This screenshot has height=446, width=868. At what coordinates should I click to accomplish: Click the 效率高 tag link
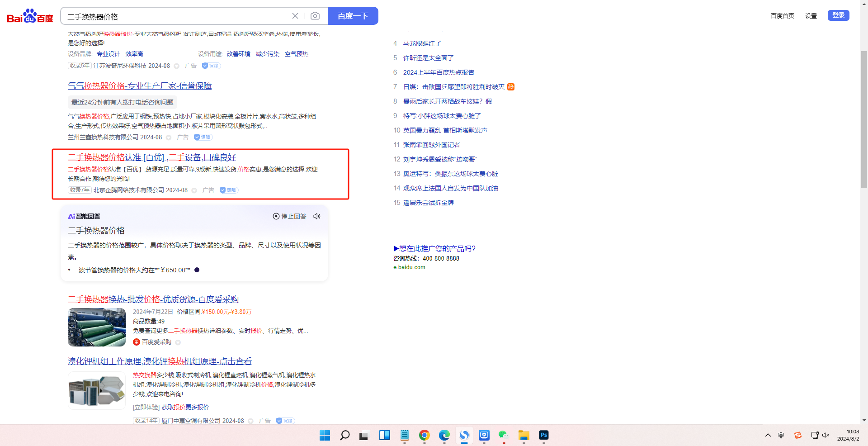point(134,54)
